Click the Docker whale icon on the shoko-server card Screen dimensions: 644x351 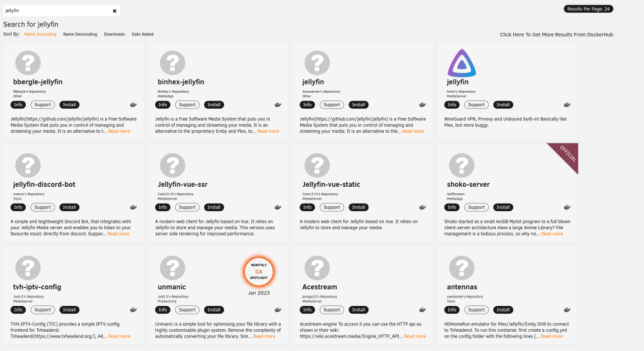[x=567, y=207]
